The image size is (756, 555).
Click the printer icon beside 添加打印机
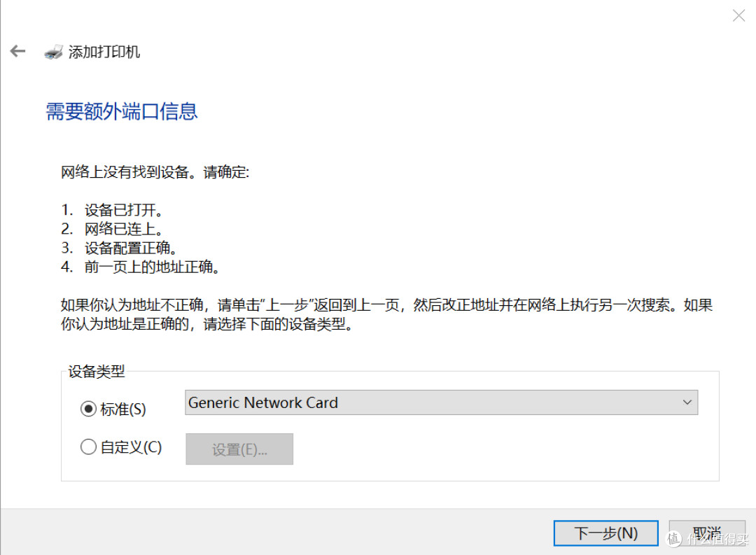[x=53, y=52]
